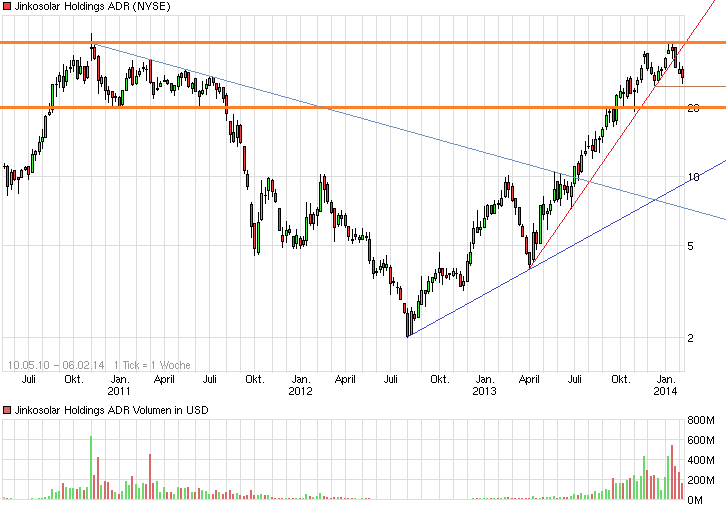This screenshot has width=726, height=508.
Task: Click the '2013' year label on the time axis
Action: point(484,391)
